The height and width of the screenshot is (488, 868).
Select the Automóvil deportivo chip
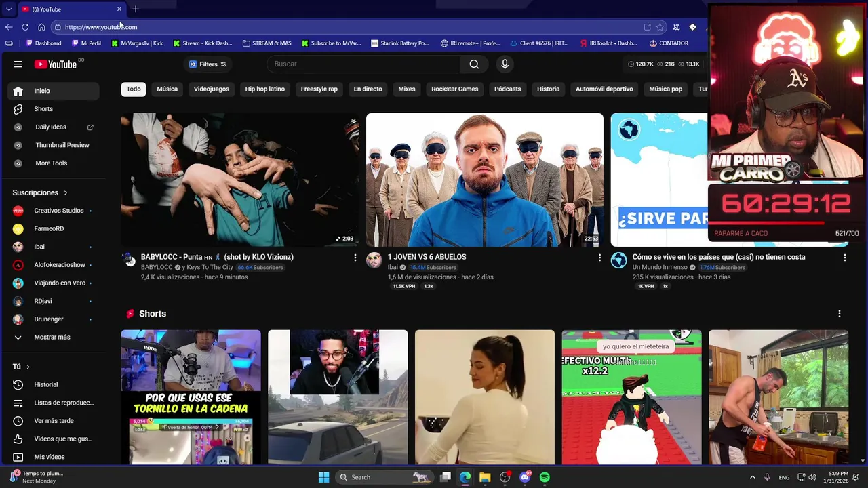(604, 89)
